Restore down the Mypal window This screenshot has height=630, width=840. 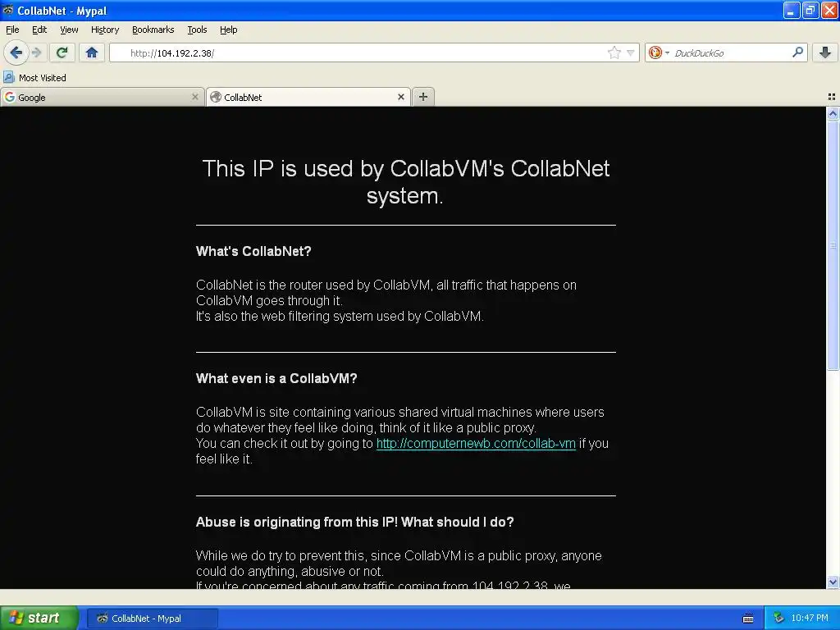[x=810, y=10]
